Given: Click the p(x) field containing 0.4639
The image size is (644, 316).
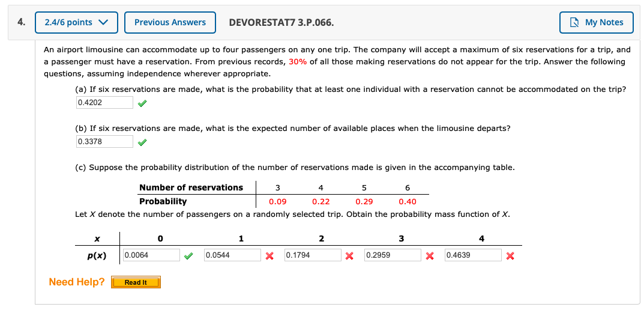Looking at the screenshot, I should coord(473,255).
